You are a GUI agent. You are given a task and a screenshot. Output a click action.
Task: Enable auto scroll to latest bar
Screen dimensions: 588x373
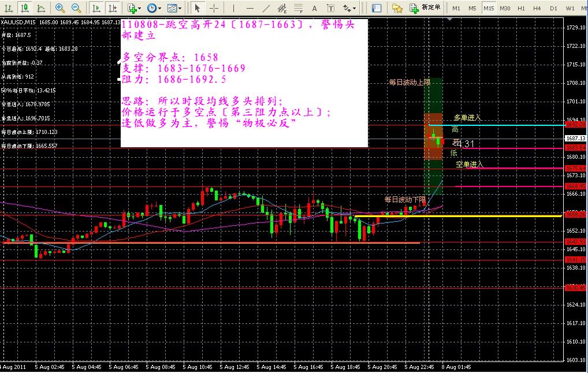tap(96, 8)
